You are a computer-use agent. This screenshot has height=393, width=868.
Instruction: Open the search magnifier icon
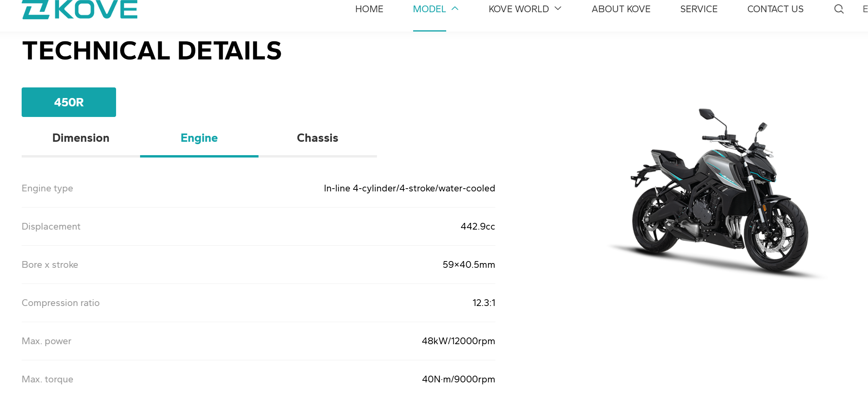click(x=839, y=9)
